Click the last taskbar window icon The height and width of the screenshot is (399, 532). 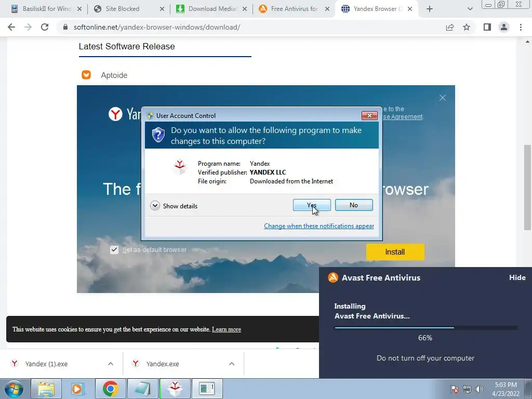click(207, 389)
